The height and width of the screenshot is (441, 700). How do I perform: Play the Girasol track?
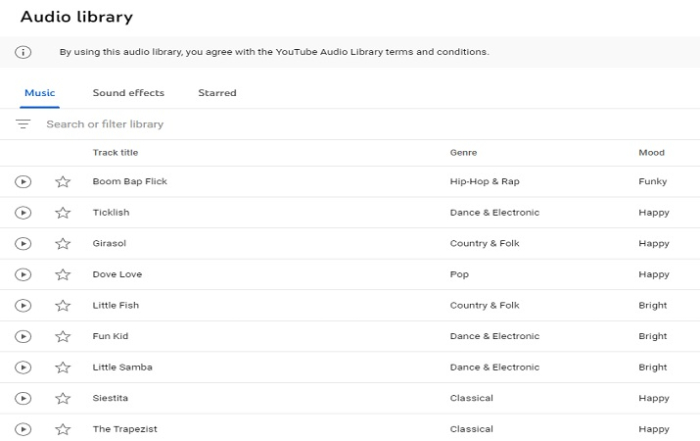tap(23, 244)
